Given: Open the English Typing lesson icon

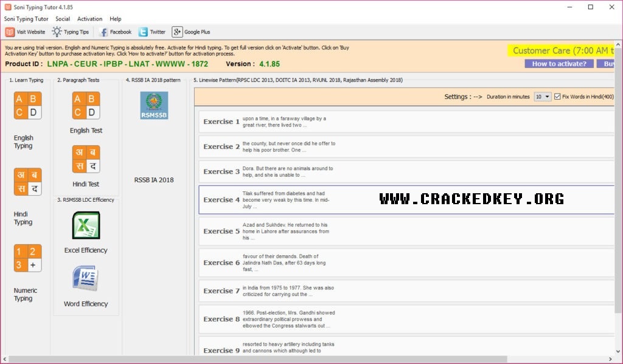Looking at the screenshot, I should click(x=27, y=106).
